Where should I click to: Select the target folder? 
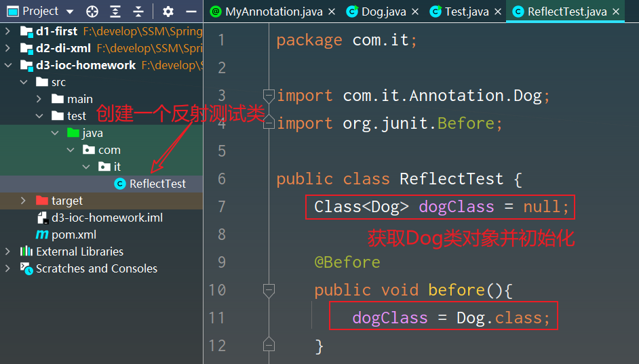point(102,201)
